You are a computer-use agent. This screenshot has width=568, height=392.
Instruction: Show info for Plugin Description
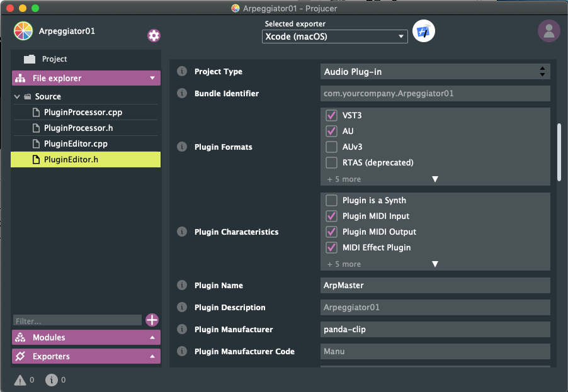pos(182,307)
